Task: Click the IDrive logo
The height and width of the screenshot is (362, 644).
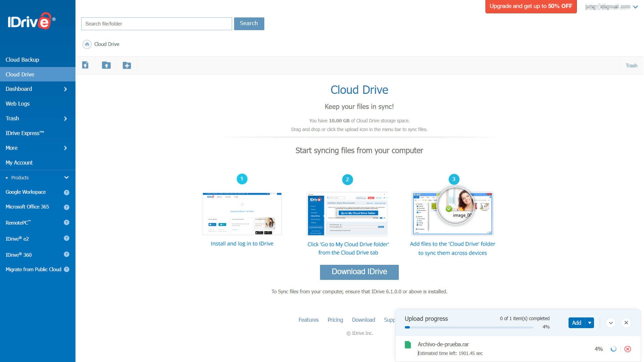Action: pos(32,21)
